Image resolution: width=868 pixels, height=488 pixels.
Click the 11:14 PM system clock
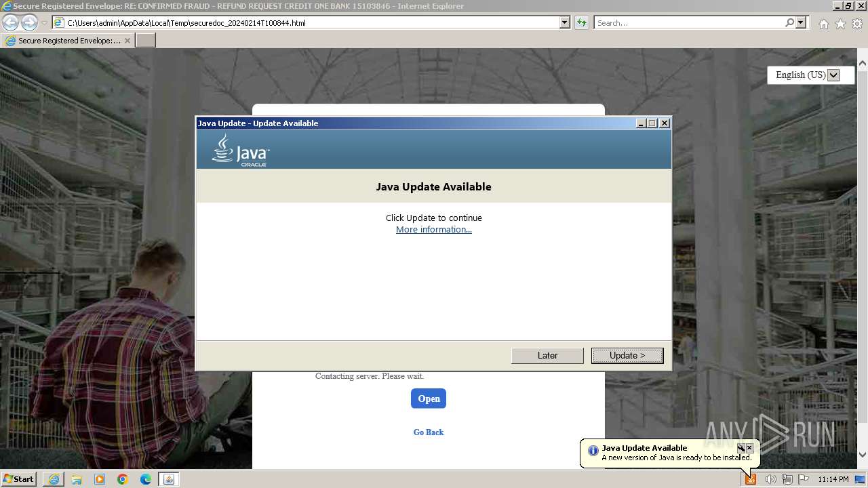[x=833, y=479]
